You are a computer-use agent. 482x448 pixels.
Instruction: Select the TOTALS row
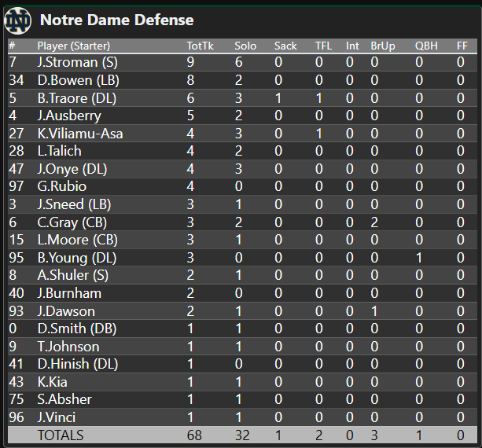60,435
